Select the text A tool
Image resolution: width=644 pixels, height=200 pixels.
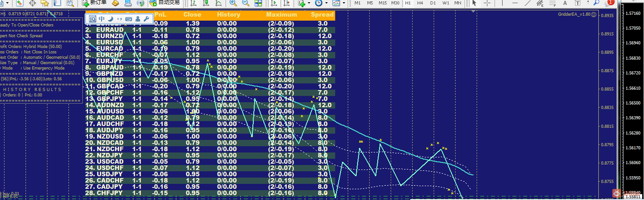[x=565, y=3]
